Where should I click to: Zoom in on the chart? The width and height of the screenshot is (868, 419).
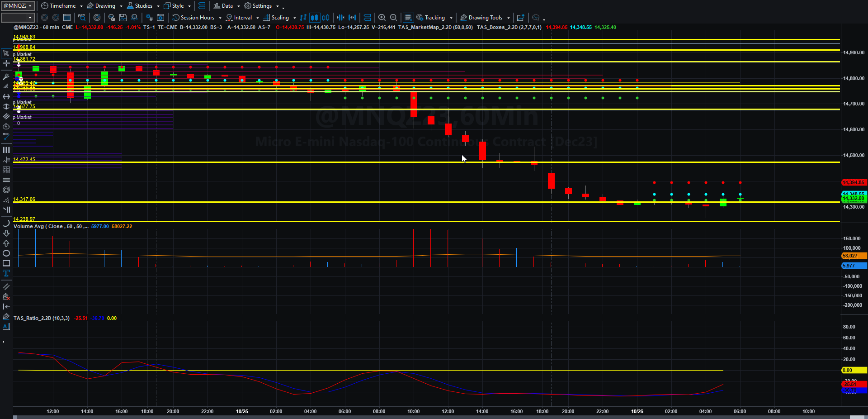click(x=382, y=18)
